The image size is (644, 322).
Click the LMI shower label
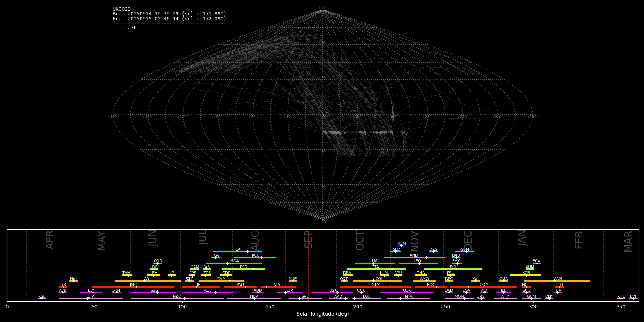point(375,261)
